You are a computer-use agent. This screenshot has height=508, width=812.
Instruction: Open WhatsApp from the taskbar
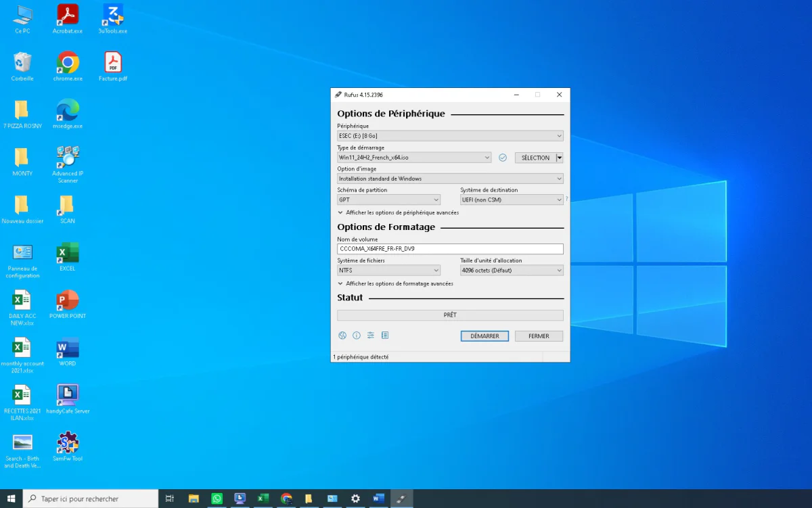(x=217, y=499)
